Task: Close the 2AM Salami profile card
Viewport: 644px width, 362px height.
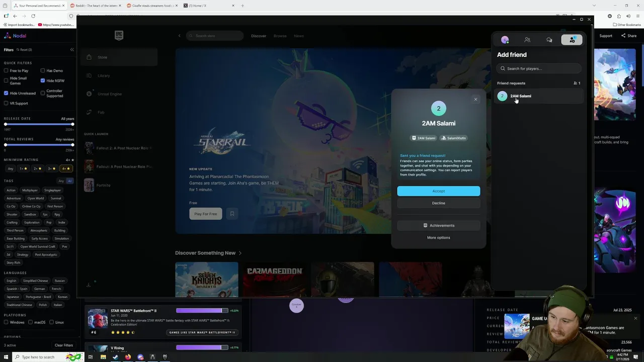Action: (475, 99)
